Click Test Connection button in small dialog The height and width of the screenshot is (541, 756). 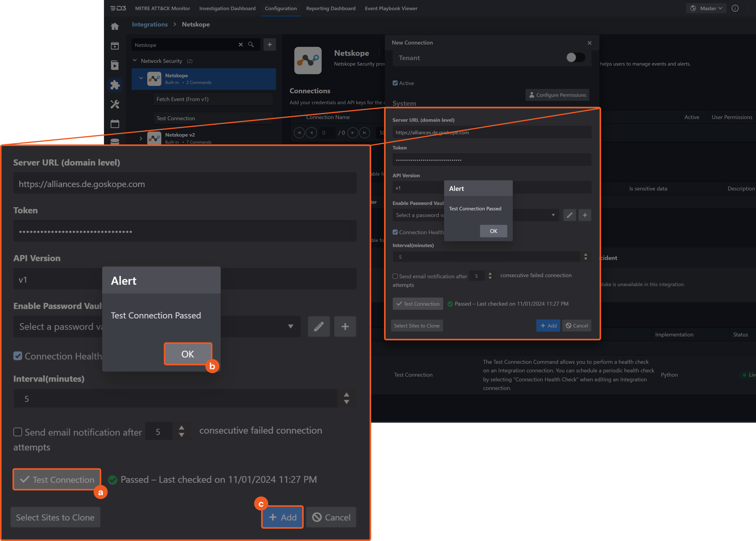pyautogui.click(x=418, y=304)
